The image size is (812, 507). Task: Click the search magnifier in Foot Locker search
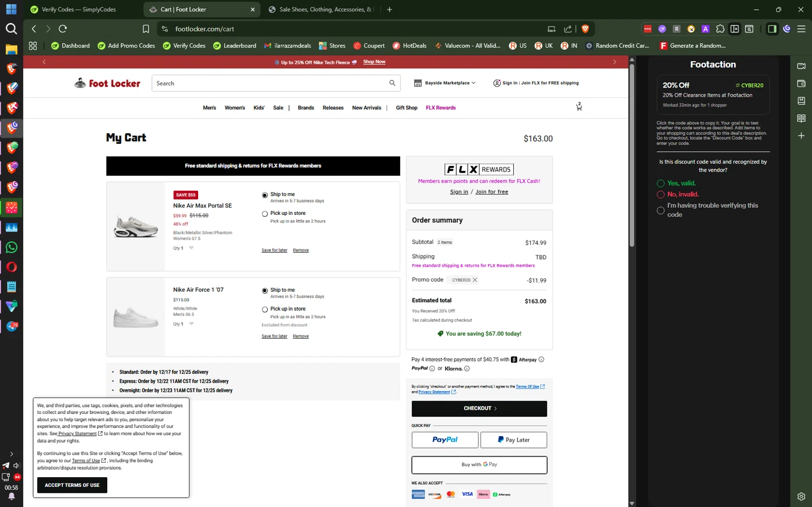click(392, 83)
